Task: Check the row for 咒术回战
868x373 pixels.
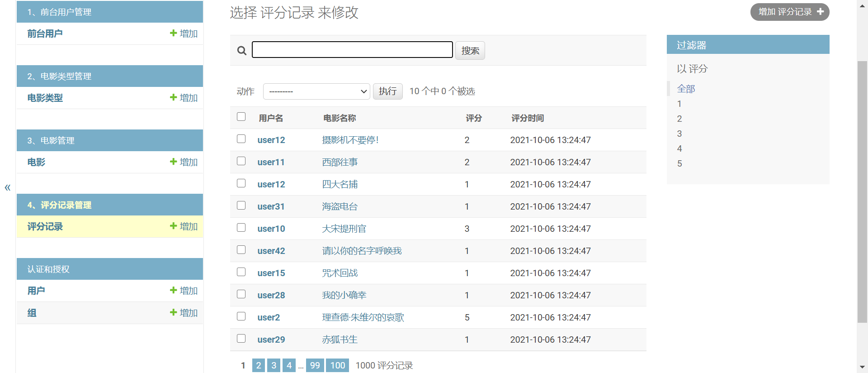Action: [241, 272]
